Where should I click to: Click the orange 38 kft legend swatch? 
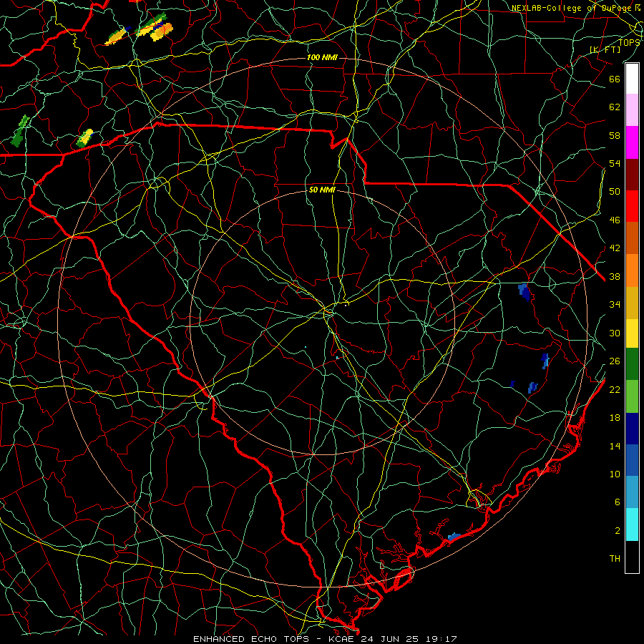pyautogui.click(x=632, y=270)
